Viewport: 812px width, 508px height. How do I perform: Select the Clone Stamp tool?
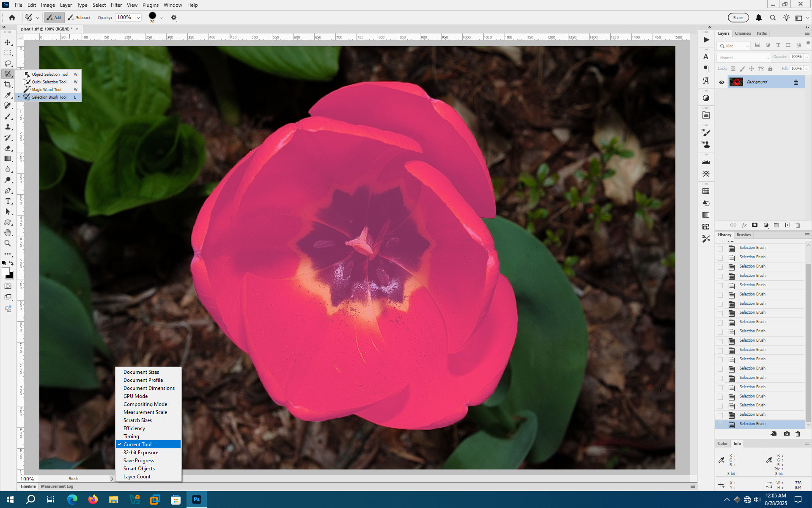(8, 127)
